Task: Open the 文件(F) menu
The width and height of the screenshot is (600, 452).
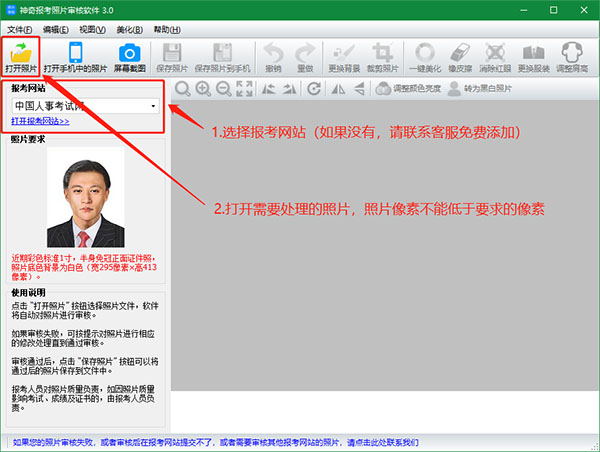Action: [20, 30]
